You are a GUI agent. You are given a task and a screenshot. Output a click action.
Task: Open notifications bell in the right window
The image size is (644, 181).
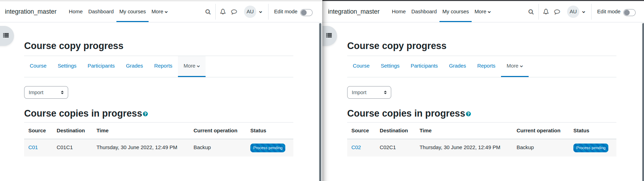(x=546, y=12)
